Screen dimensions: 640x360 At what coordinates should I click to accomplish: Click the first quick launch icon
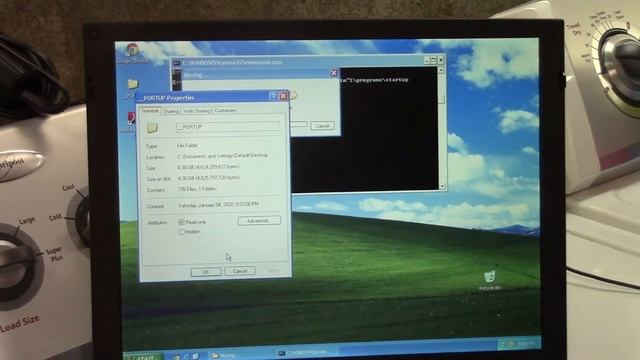click(x=176, y=357)
